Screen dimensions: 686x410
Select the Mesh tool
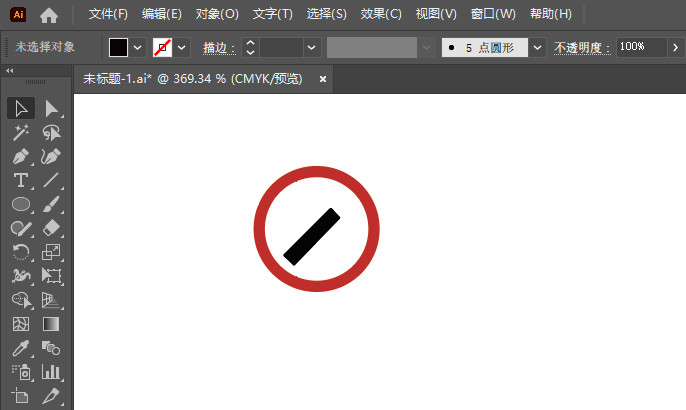(x=21, y=324)
